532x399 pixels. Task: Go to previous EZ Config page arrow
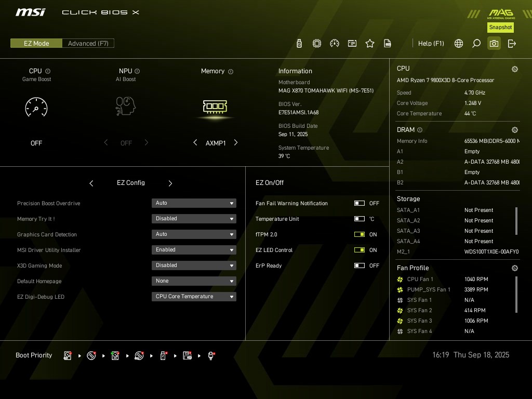point(91,183)
